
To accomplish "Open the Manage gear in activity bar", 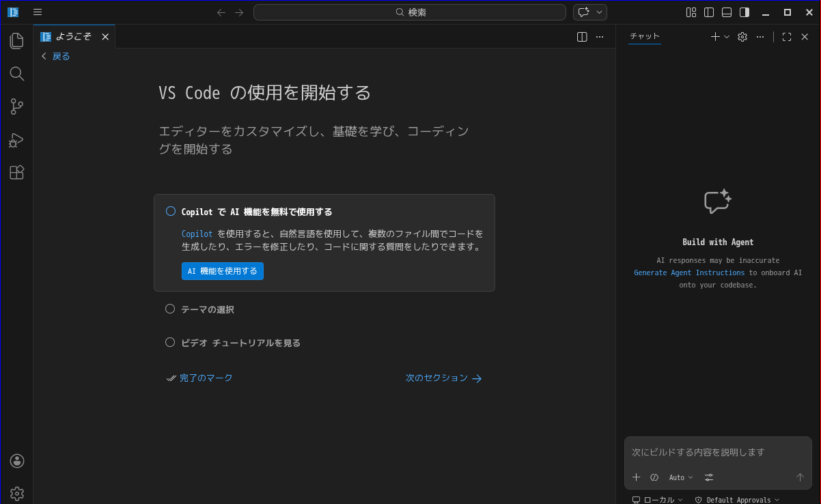I will point(17,493).
